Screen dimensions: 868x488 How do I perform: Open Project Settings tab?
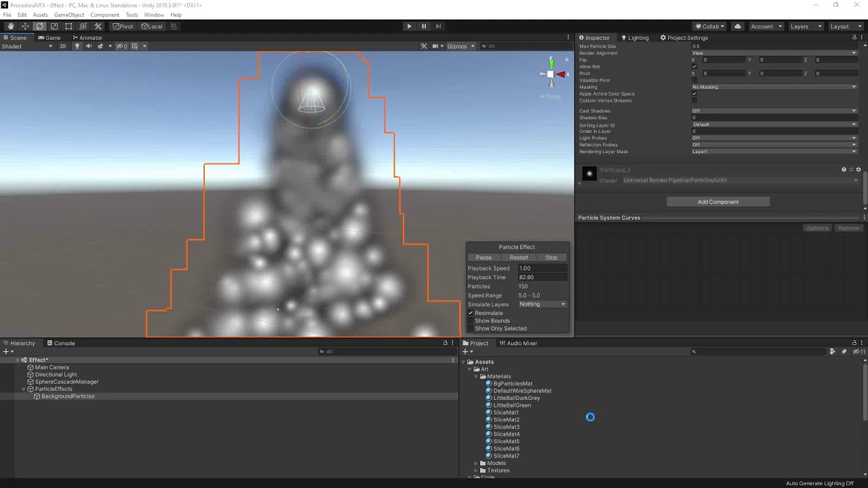pyautogui.click(x=684, y=38)
